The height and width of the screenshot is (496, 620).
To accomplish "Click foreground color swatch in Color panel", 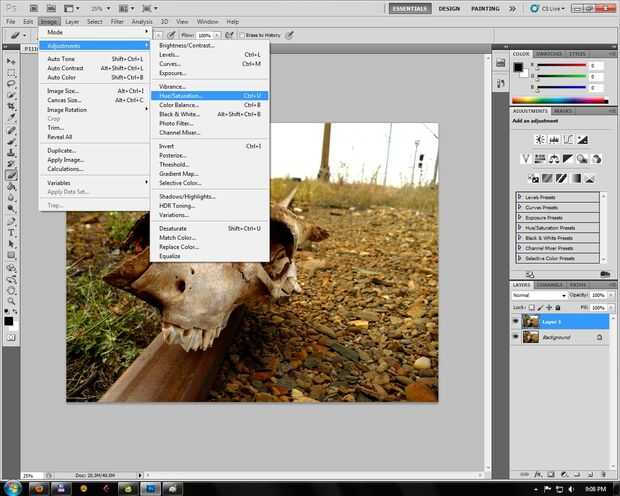I will 518,67.
